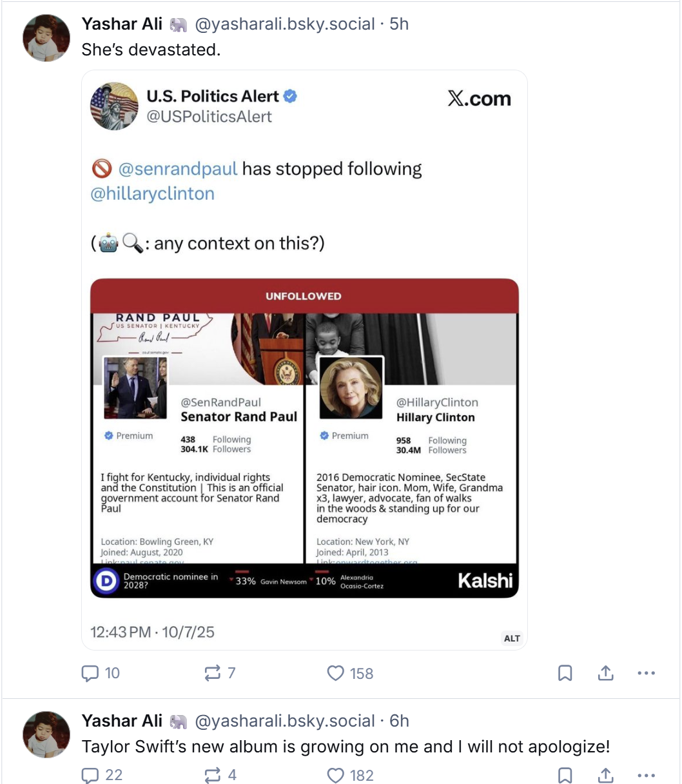Image resolution: width=682 pixels, height=784 pixels.
Task: Open Yashar Ali's avatar on second post
Action: pos(46,734)
